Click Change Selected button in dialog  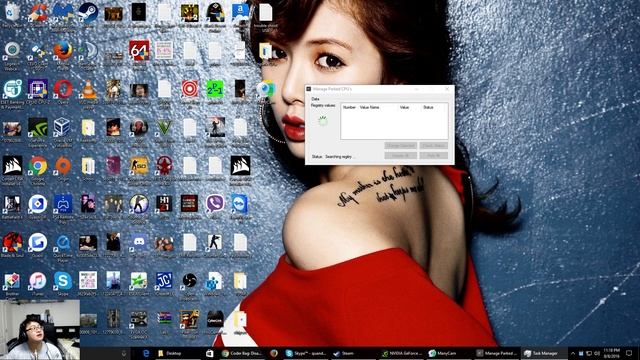400,146
